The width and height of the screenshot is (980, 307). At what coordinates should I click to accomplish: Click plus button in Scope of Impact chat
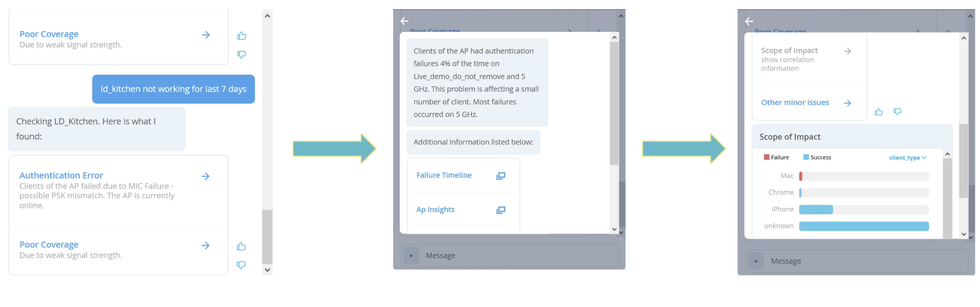pos(756,262)
